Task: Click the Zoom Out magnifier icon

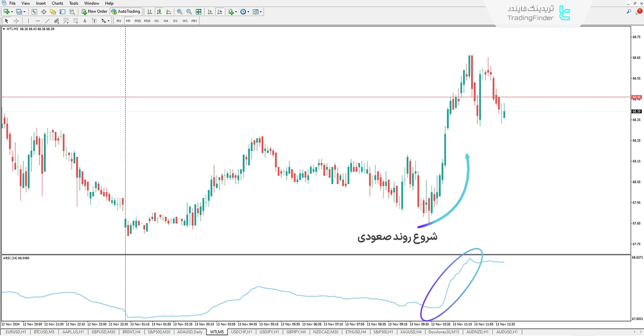Action: 189,12
